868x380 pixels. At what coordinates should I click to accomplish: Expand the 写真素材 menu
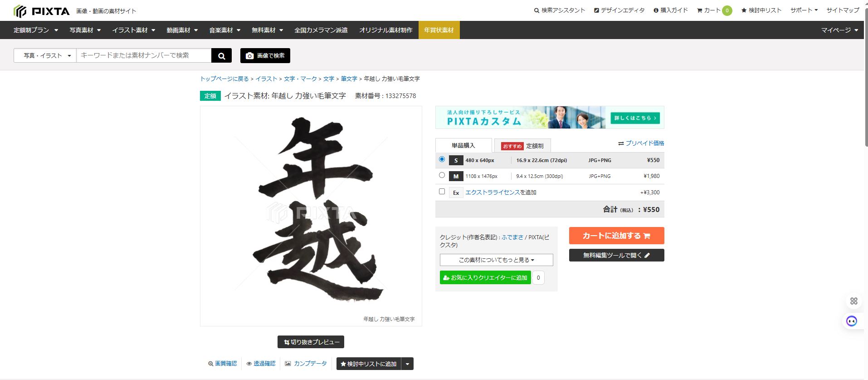pos(85,30)
